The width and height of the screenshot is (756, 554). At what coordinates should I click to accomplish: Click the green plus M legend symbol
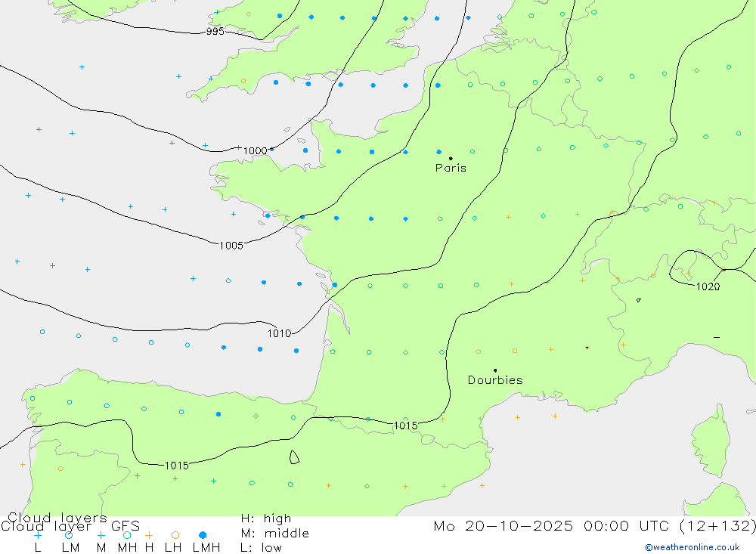tap(101, 535)
